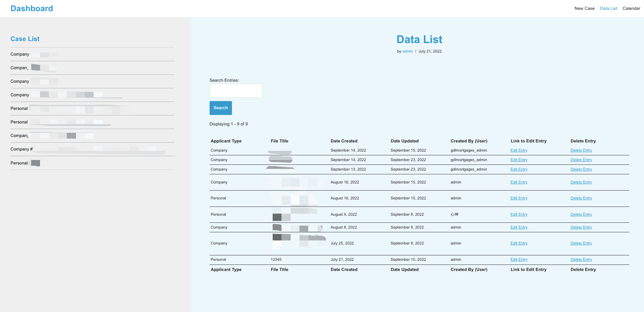Delete Entry for Company row created August 16
Image resolution: width=644 pixels, height=312 pixels.
581,182
